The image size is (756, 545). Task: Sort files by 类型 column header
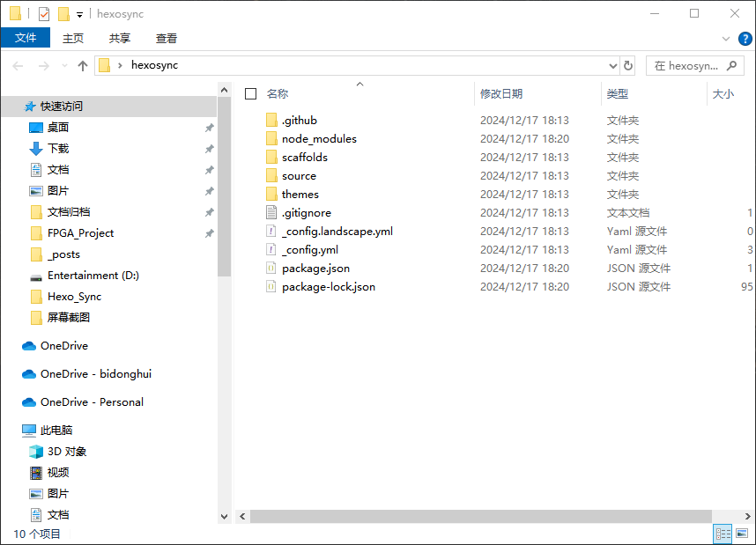point(617,94)
